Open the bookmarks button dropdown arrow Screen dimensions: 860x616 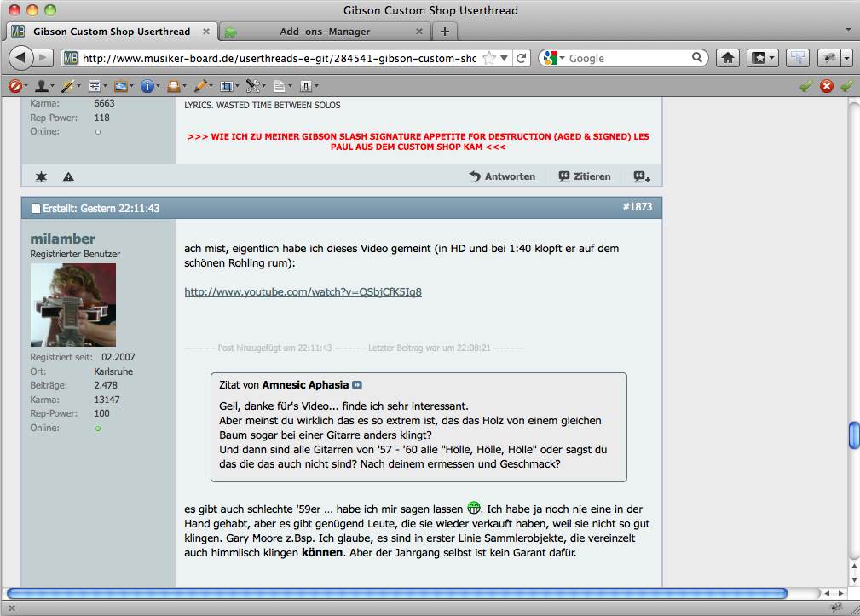[772, 58]
